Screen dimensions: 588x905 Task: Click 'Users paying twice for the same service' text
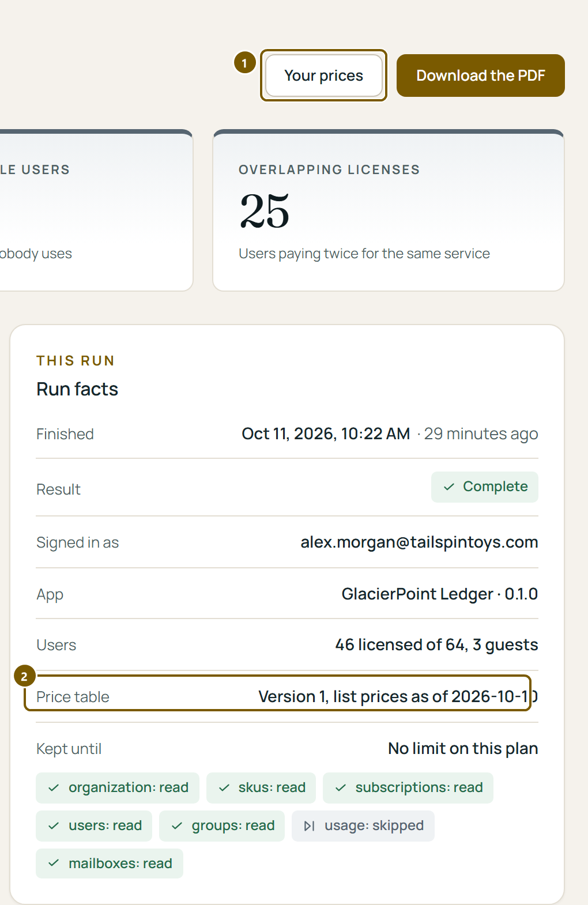(x=364, y=254)
